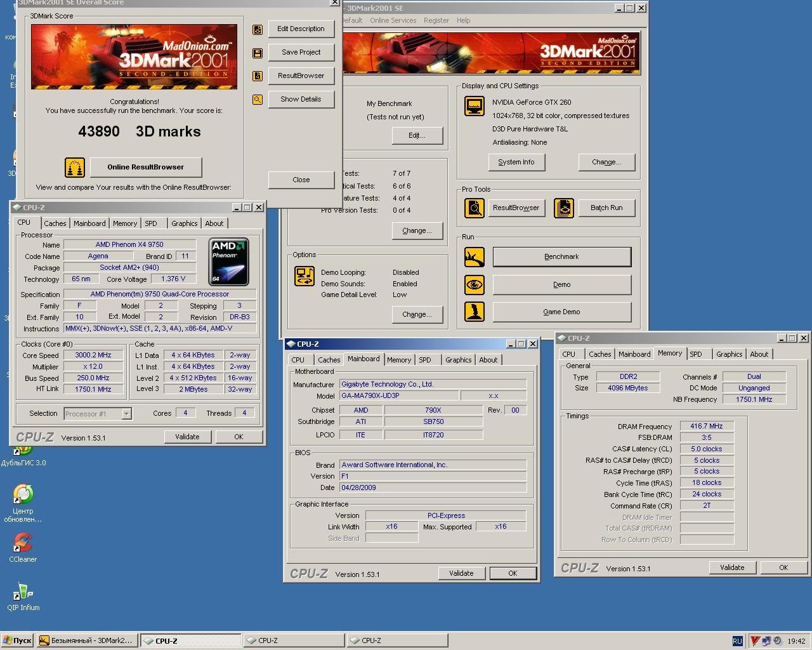Click the Save Project floppy icon
Viewport: 812px width, 650px height.
point(258,53)
